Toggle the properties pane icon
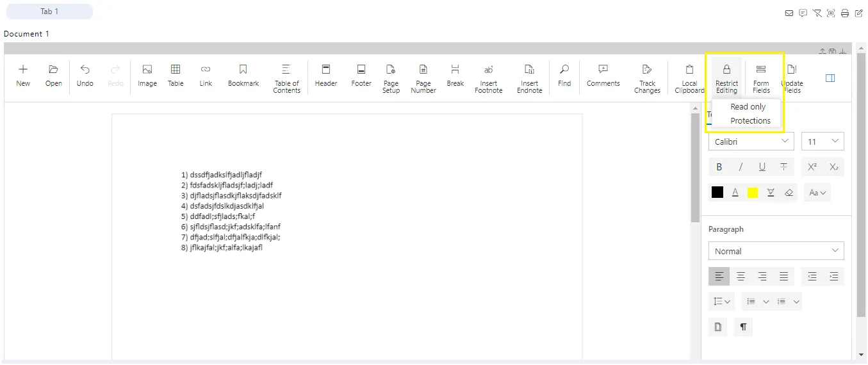Image resolution: width=868 pixels, height=365 pixels. tap(830, 78)
